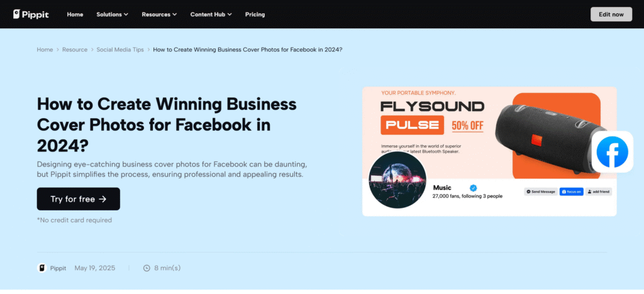
Task: Click the breadcrumb chevron after Home
Action: click(57, 50)
